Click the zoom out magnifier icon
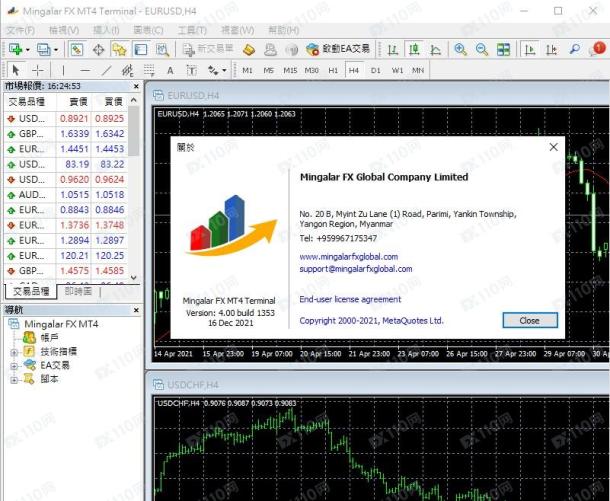 point(481,49)
